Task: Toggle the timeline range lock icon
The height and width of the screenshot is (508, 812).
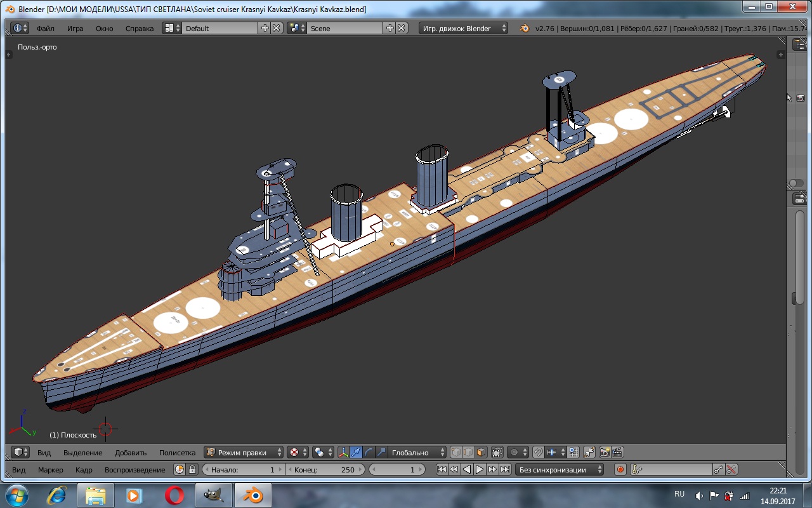Action: (192, 470)
